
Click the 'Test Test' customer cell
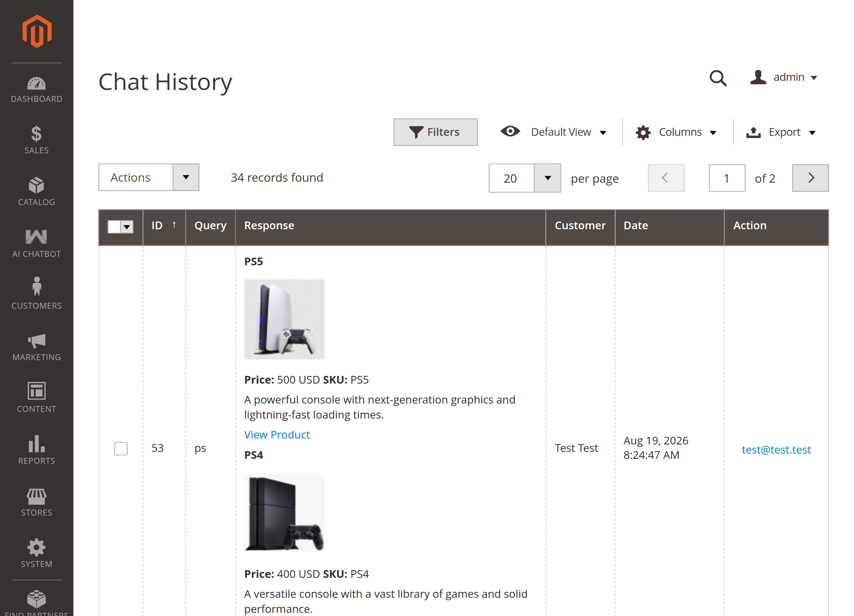pos(576,448)
